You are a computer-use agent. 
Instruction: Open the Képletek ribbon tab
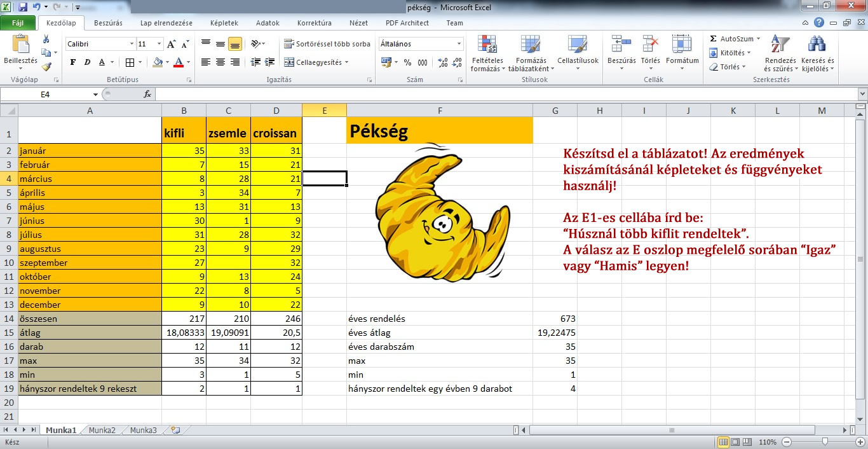(x=224, y=23)
